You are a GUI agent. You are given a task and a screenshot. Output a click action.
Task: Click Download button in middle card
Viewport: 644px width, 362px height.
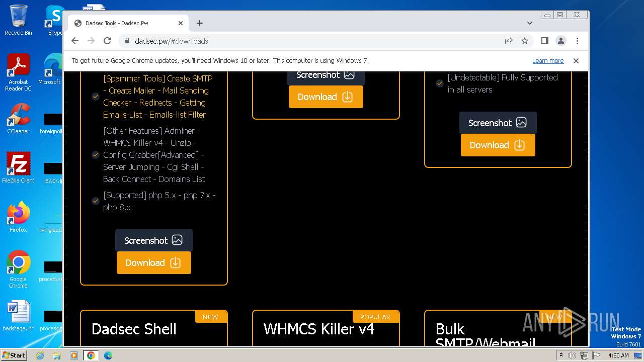tap(326, 97)
